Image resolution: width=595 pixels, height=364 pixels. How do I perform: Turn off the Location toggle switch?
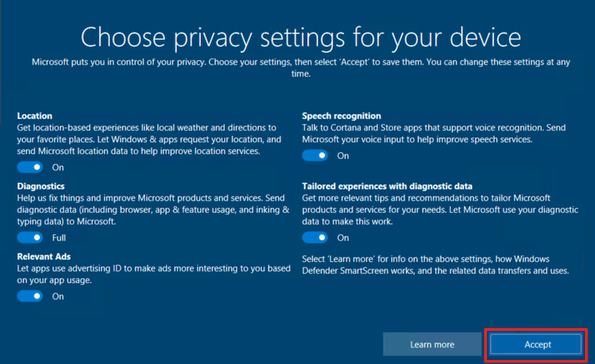tap(30, 167)
